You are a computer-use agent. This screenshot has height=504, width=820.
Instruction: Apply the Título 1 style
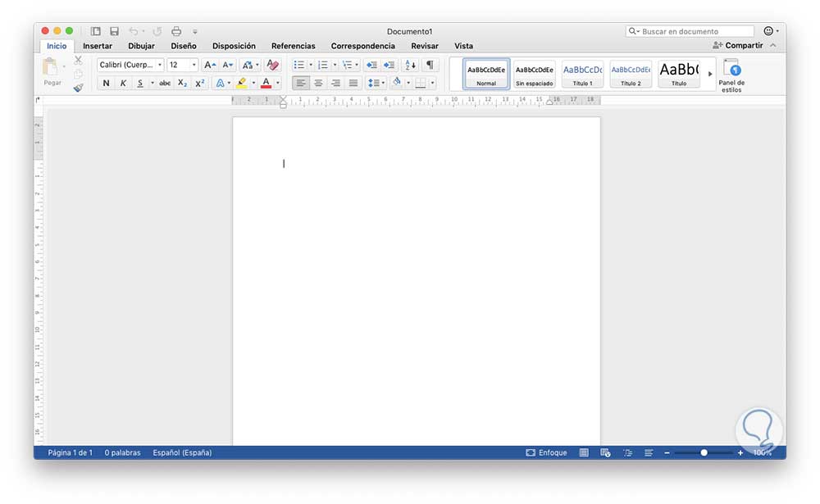pyautogui.click(x=582, y=74)
